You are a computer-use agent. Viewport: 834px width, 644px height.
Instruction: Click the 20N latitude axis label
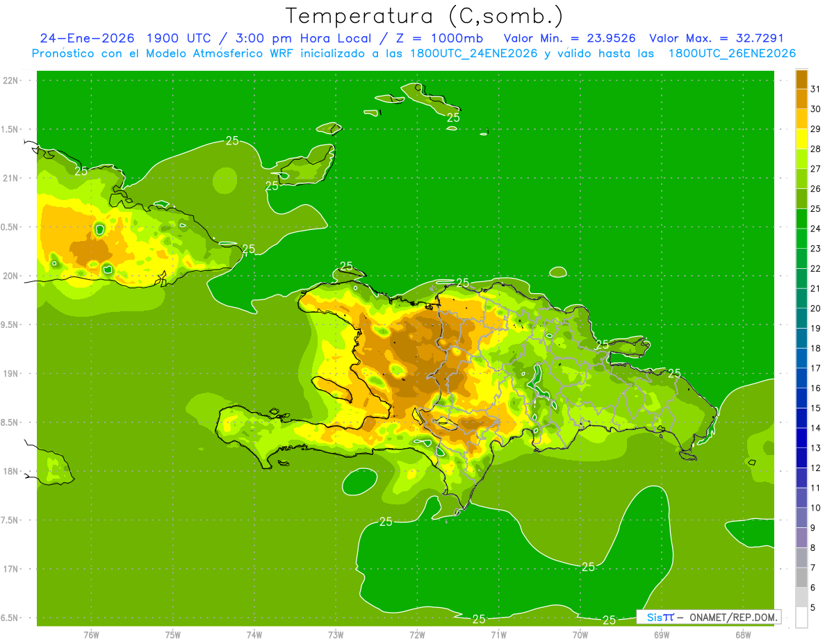coord(12,276)
